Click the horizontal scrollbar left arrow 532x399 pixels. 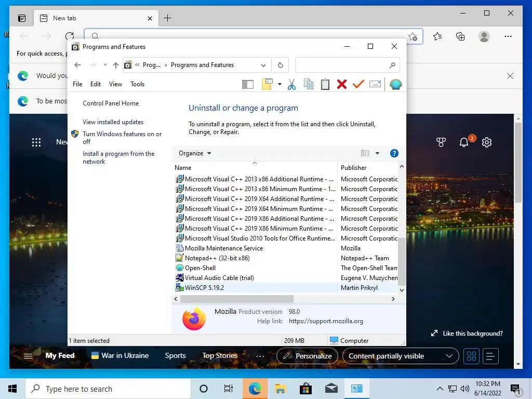pos(176,299)
